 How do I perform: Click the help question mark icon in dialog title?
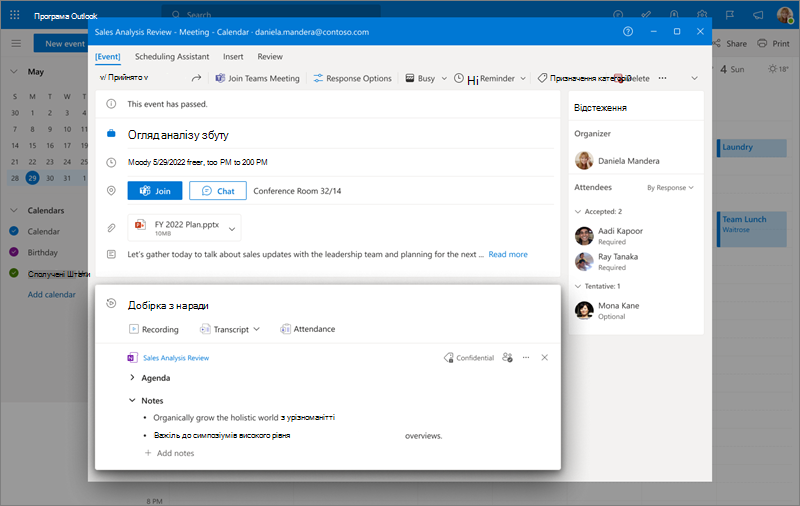[628, 32]
